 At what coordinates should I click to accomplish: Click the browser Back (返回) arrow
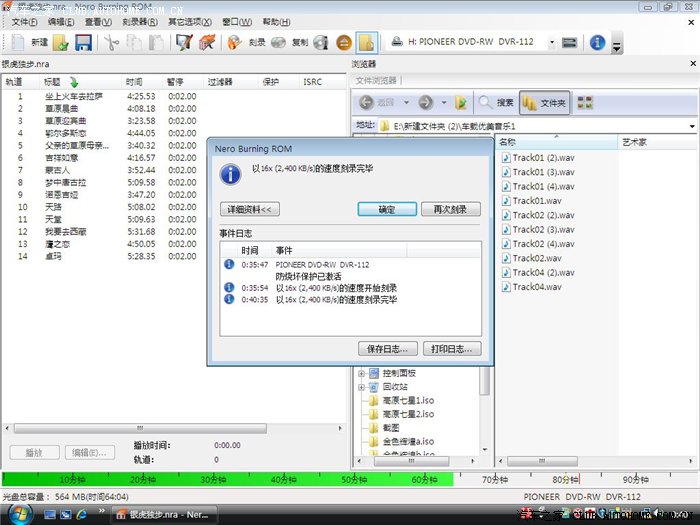click(367, 103)
